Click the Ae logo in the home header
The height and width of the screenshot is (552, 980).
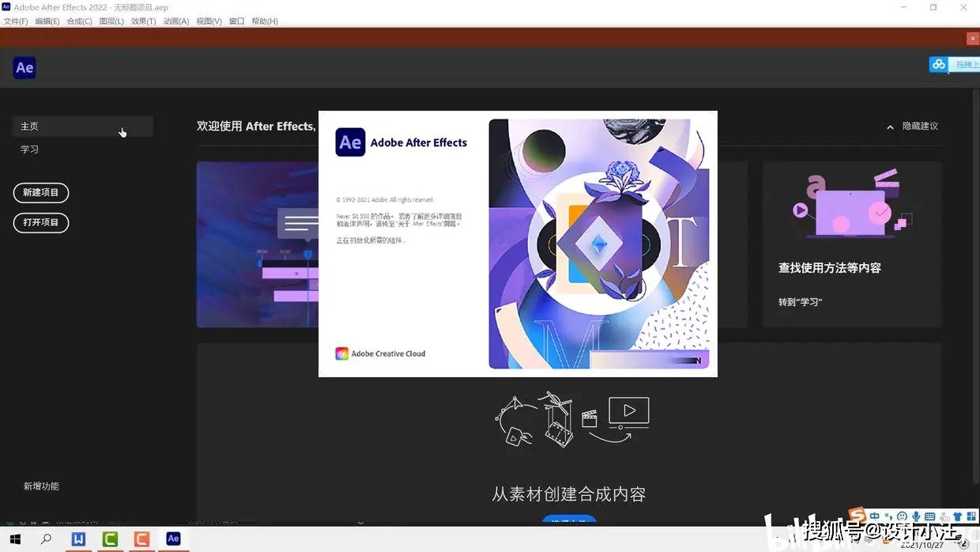(x=24, y=67)
